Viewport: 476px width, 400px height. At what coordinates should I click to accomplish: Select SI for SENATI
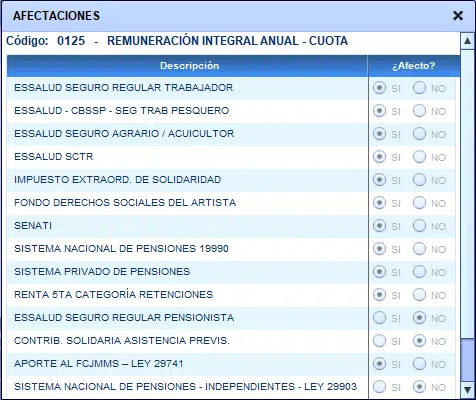(379, 226)
